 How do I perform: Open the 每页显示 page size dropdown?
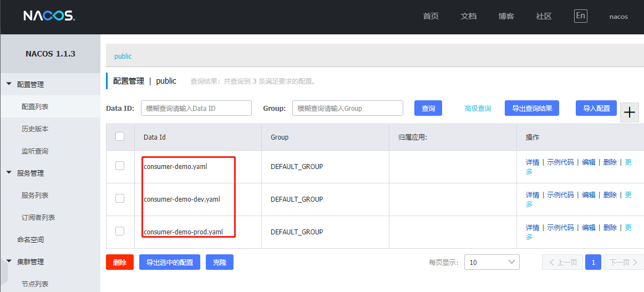click(x=491, y=262)
